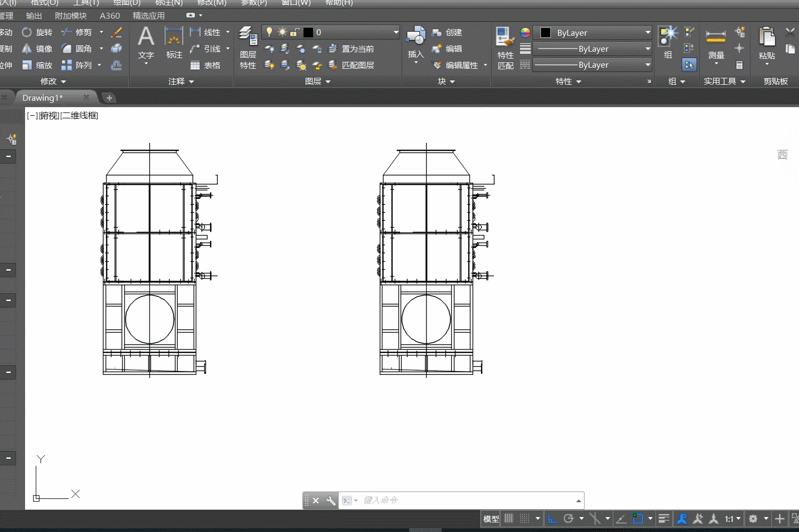
Task: Select the Trim (修剪) tool
Action: click(x=77, y=33)
